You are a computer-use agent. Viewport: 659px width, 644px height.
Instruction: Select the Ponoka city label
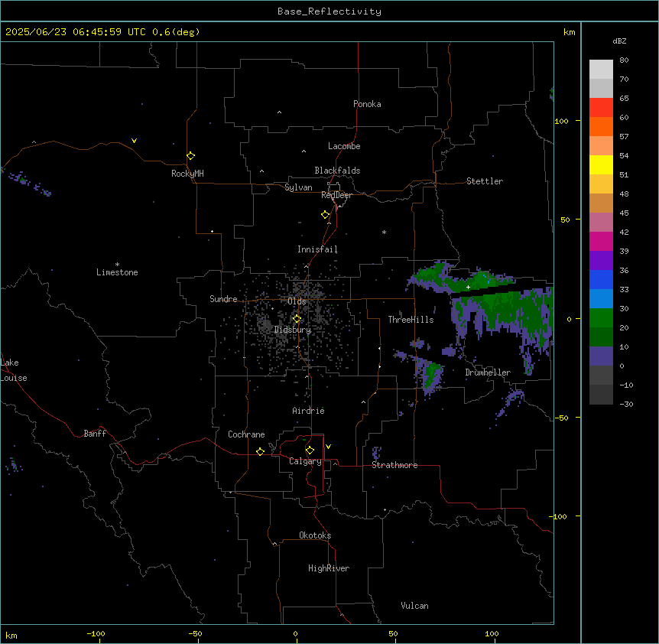pos(367,104)
